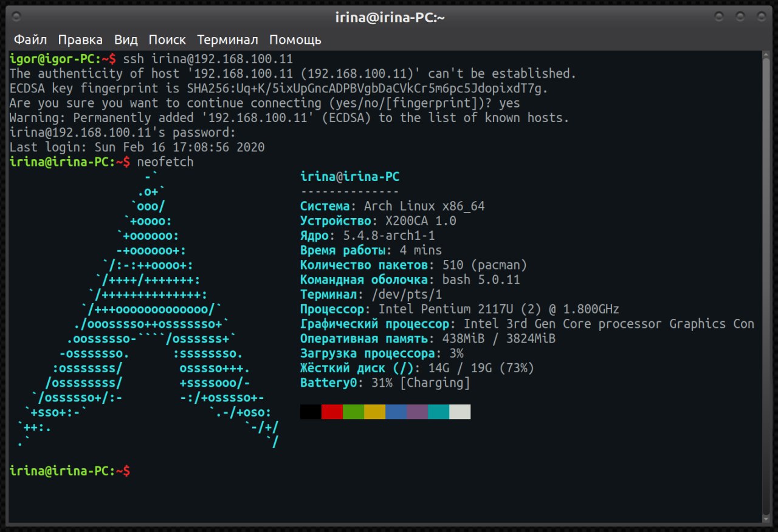Open the Правка menu
The height and width of the screenshot is (532, 778).
(80, 40)
